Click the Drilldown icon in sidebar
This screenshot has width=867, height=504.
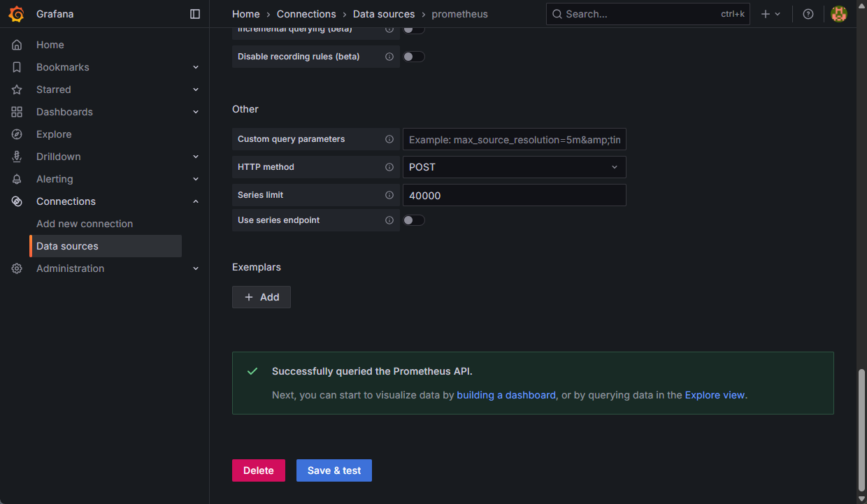coord(17,157)
